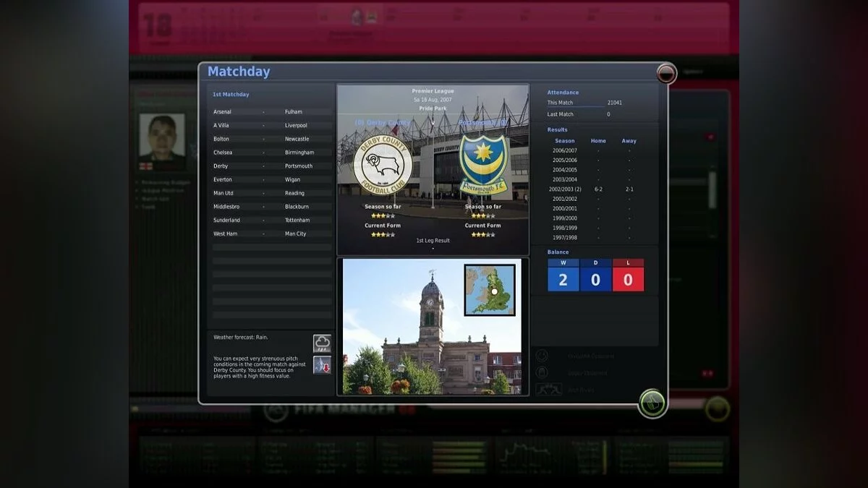Click the 2001/2002 season results row

pos(597,199)
